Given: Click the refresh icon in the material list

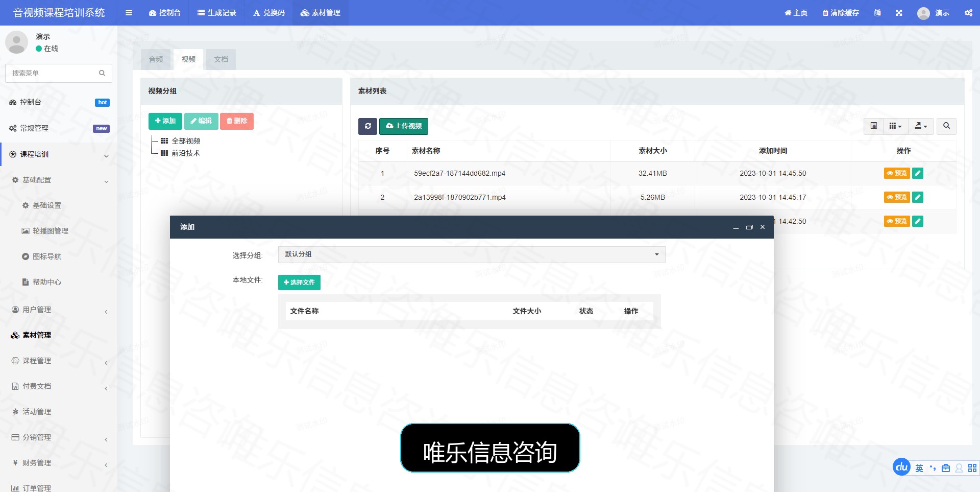Looking at the screenshot, I should click(x=367, y=126).
